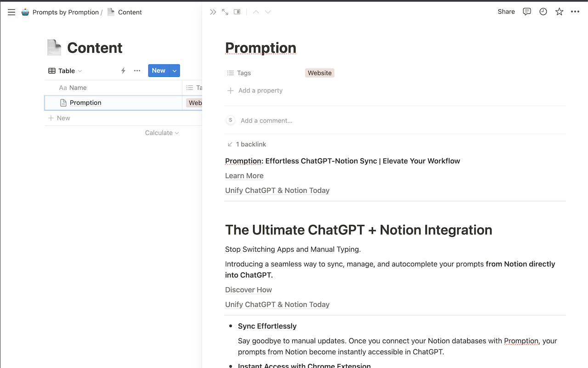Open automations lightning bolt icon

(x=123, y=71)
